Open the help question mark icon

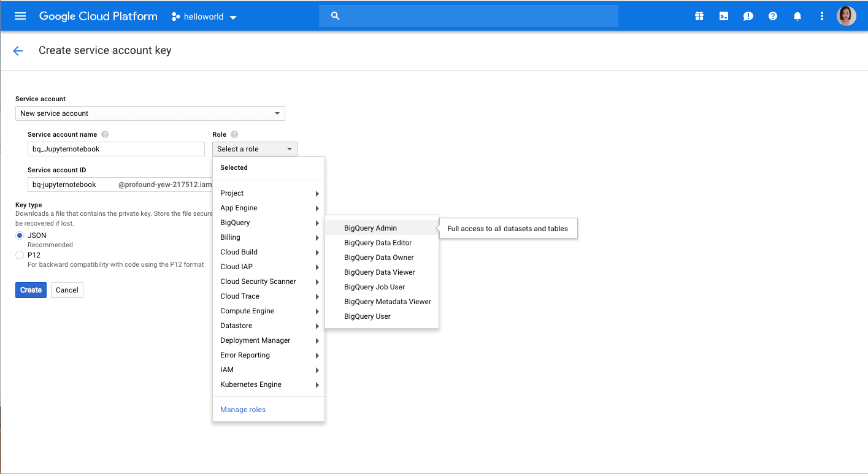773,16
